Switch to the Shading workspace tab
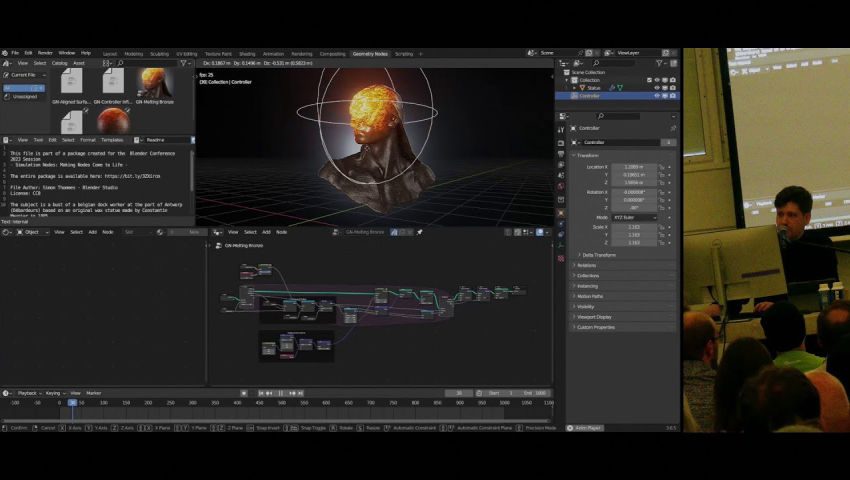850x480 pixels. pos(247,54)
